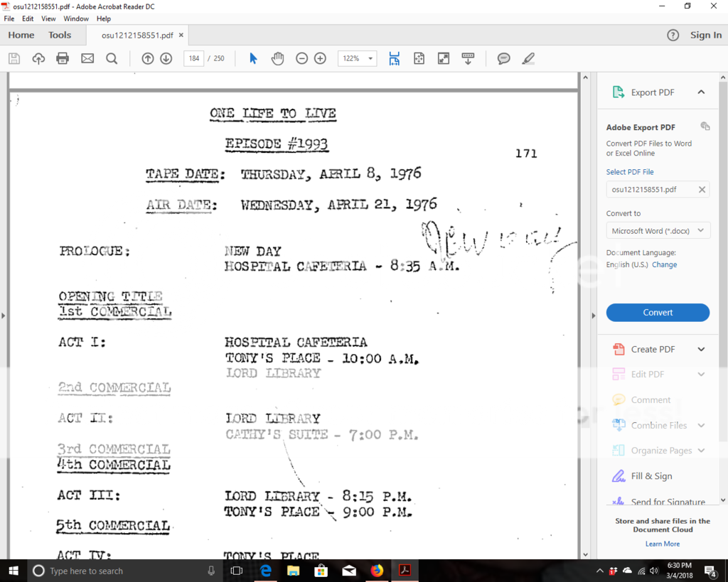Viewport: 728px width, 582px height.
Task: Click the Print document icon
Action: click(x=63, y=58)
